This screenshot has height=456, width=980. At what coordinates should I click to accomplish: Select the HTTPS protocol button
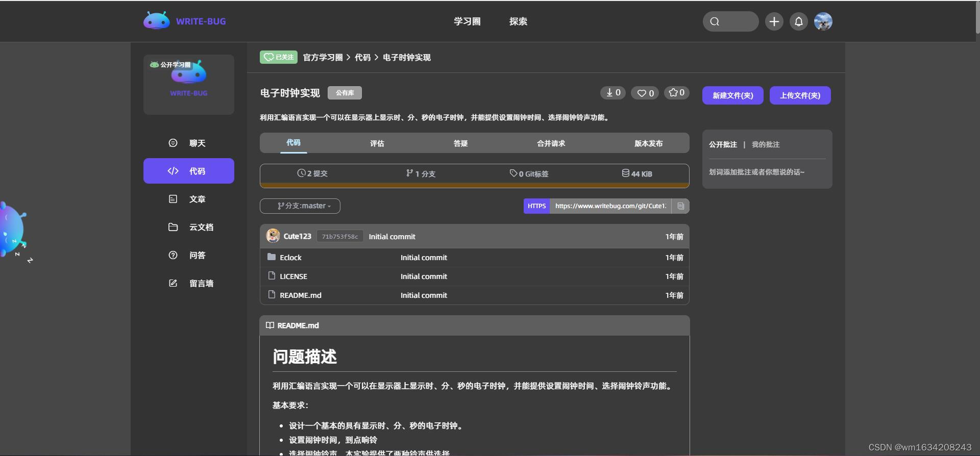pyautogui.click(x=536, y=206)
